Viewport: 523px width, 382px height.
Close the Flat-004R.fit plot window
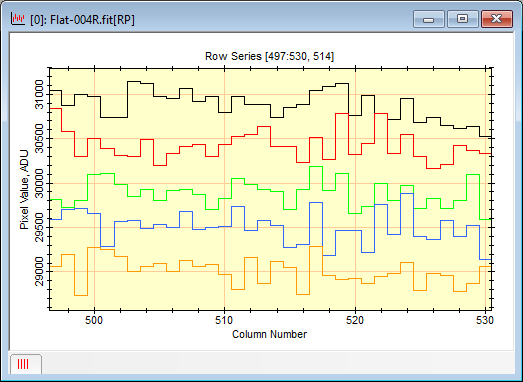point(497,19)
